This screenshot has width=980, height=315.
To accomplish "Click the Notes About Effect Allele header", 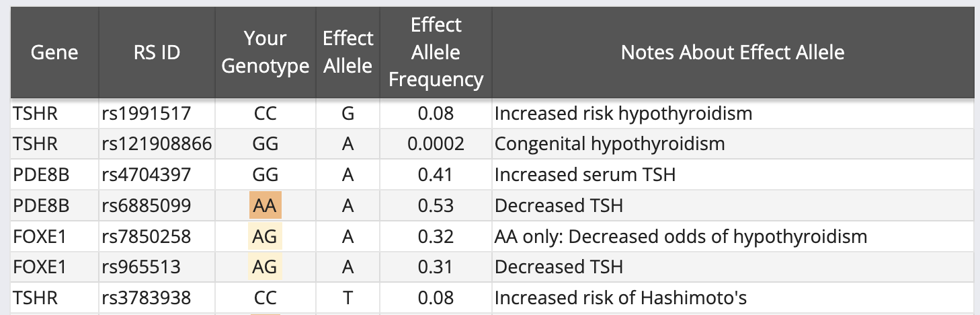I will [x=733, y=53].
